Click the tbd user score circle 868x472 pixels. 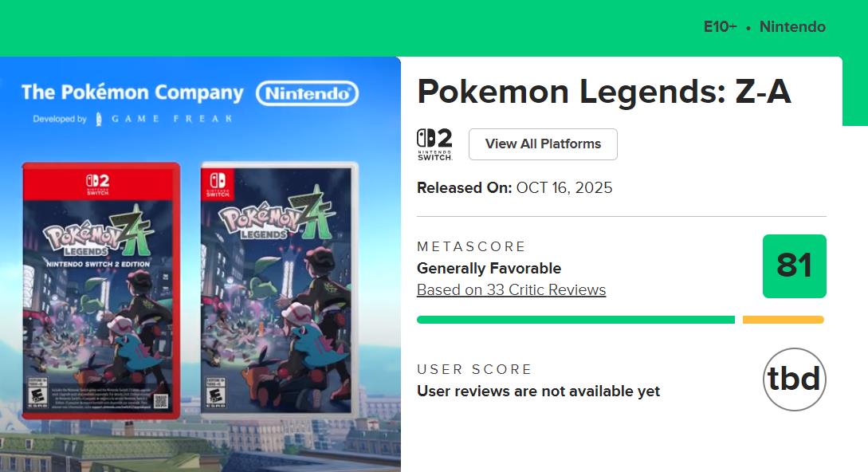(794, 379)
